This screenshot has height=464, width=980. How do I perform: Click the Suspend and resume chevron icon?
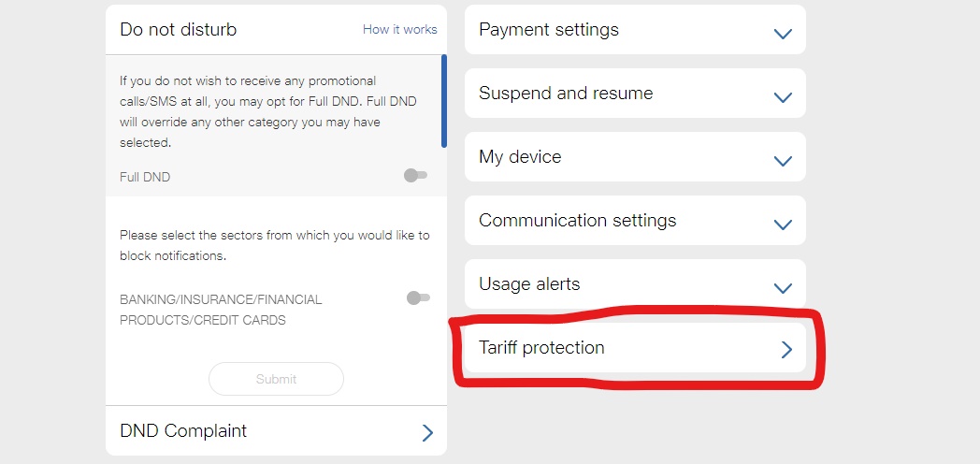(x=783, y=97)
